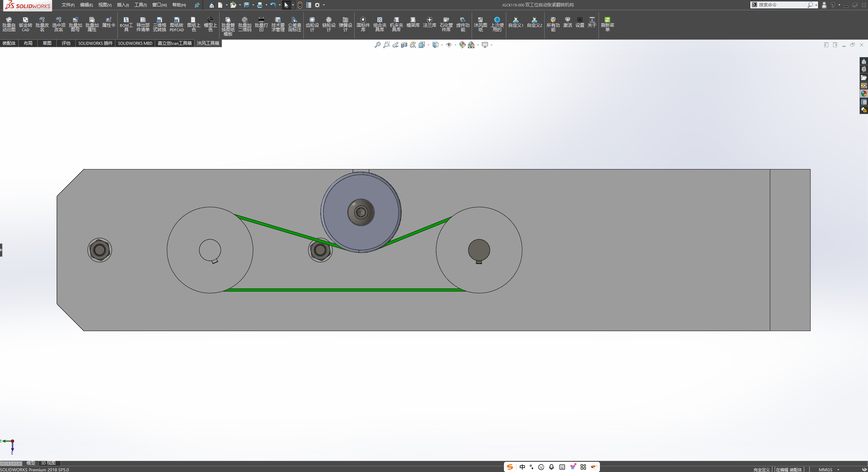
Task: Click the Rebuild traffic light icon
Action: pyautogui.click(x=300, y=5)
